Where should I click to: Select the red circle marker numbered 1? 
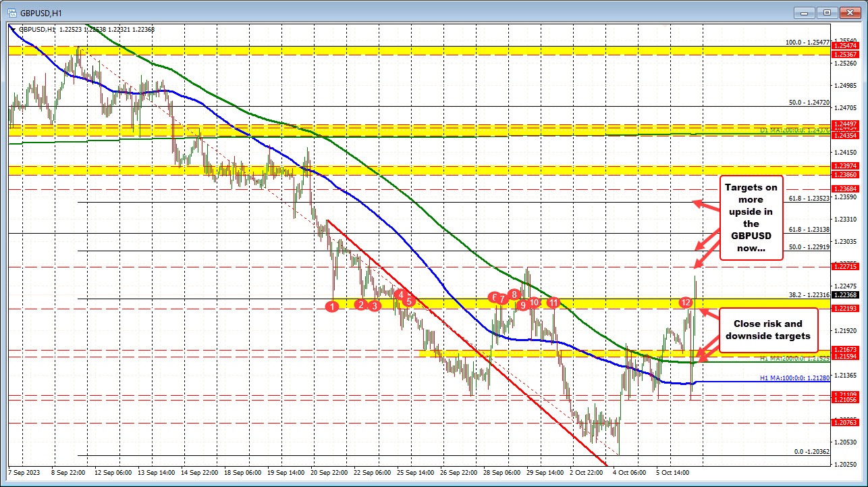coord(331,306)
